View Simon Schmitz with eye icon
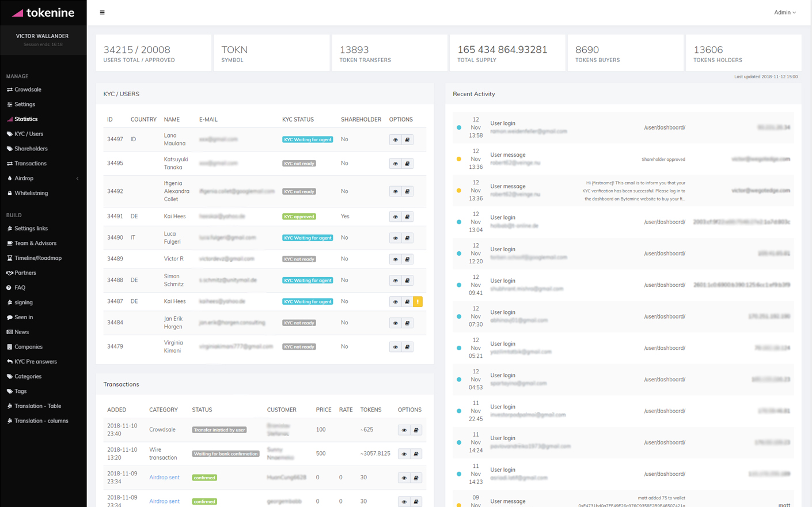Image resolution: width=812 pixels, height=507 pixels. [x=395, y=281]
